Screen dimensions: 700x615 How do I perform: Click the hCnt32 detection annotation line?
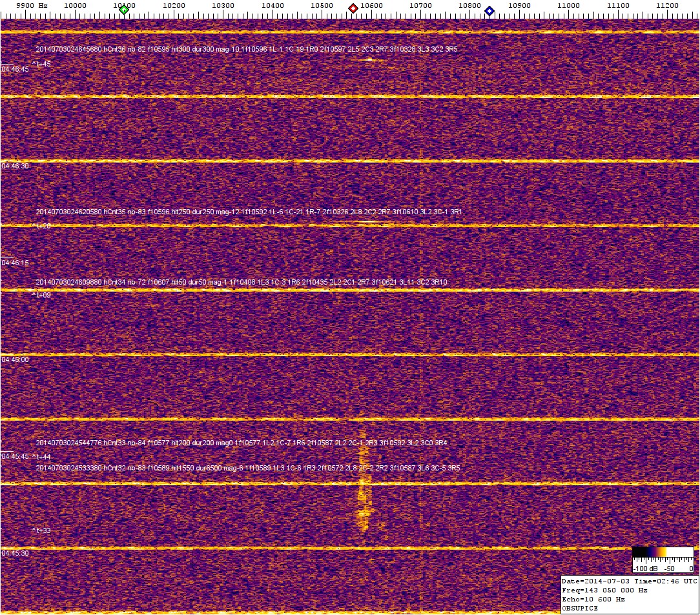click(248, 467)
